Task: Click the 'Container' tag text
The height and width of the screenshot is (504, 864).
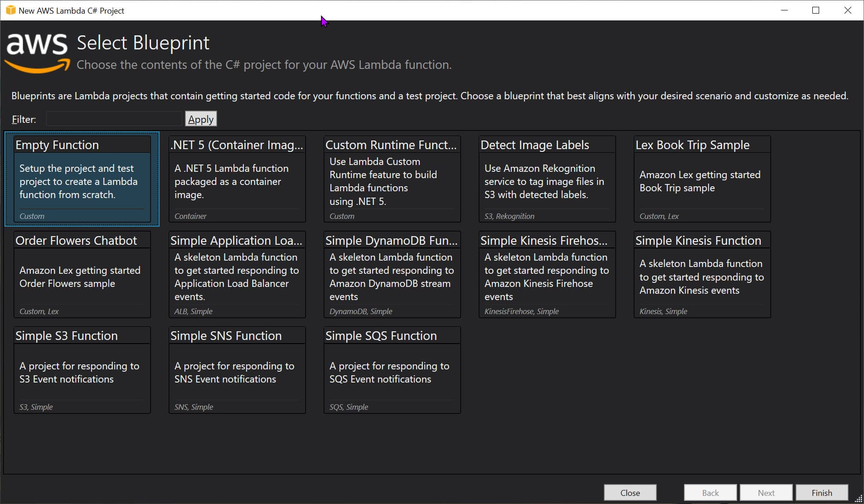Action: (190, 216)
